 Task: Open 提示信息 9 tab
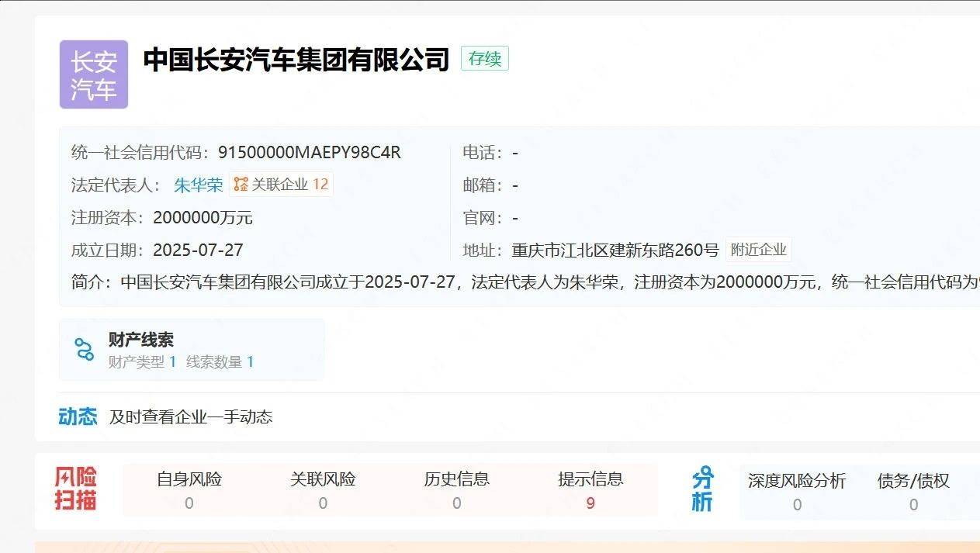pyautogui.click(x=590, y=490)
